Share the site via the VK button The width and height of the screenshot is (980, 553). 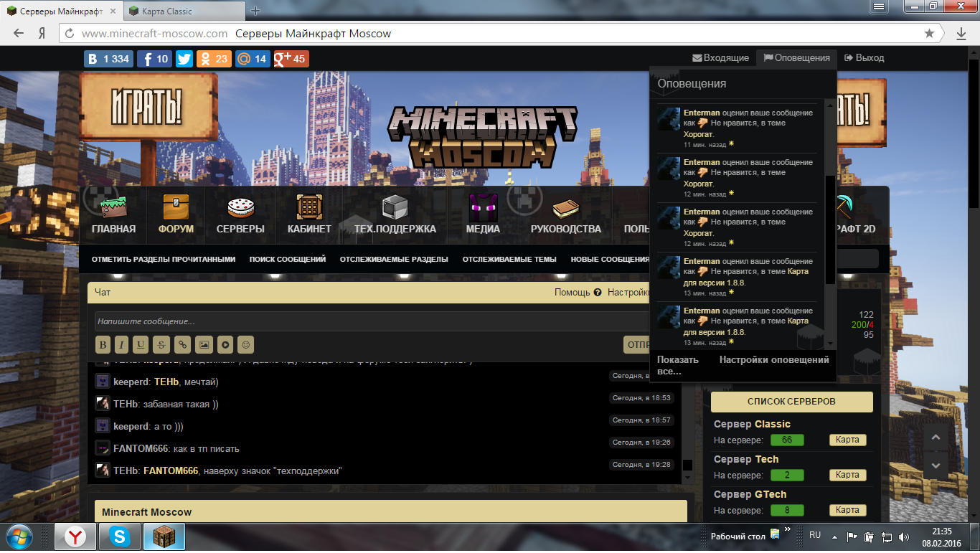[108, 59]
